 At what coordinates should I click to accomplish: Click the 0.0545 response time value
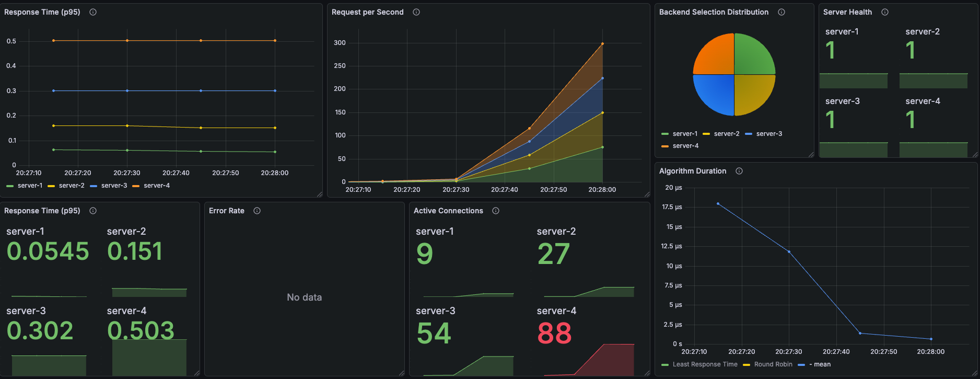[x=48, y=251]
